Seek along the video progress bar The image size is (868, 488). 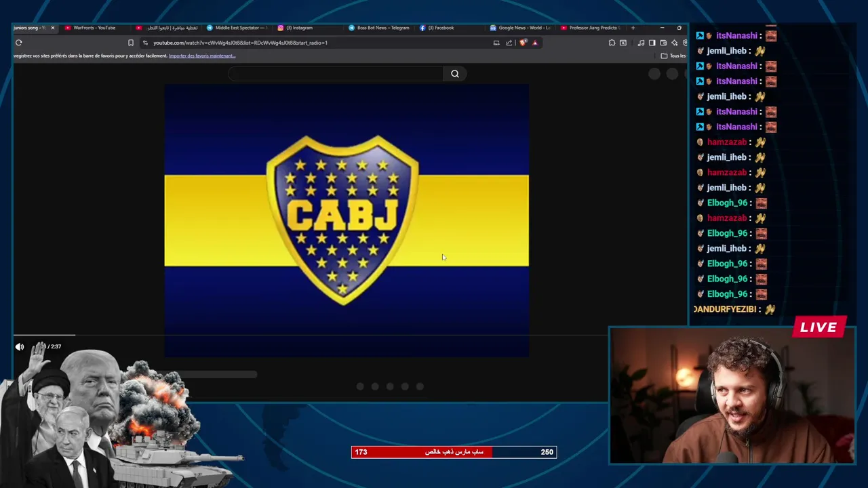311,335
